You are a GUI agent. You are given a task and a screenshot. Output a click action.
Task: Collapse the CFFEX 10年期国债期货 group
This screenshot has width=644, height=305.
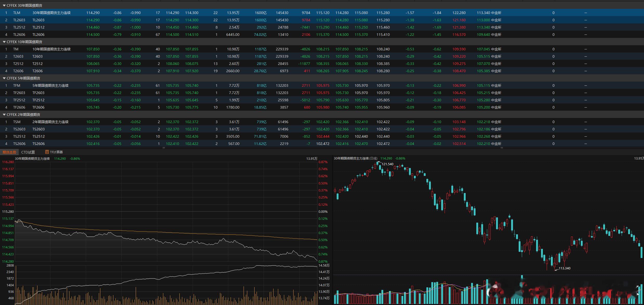click(x=4, y=42)
